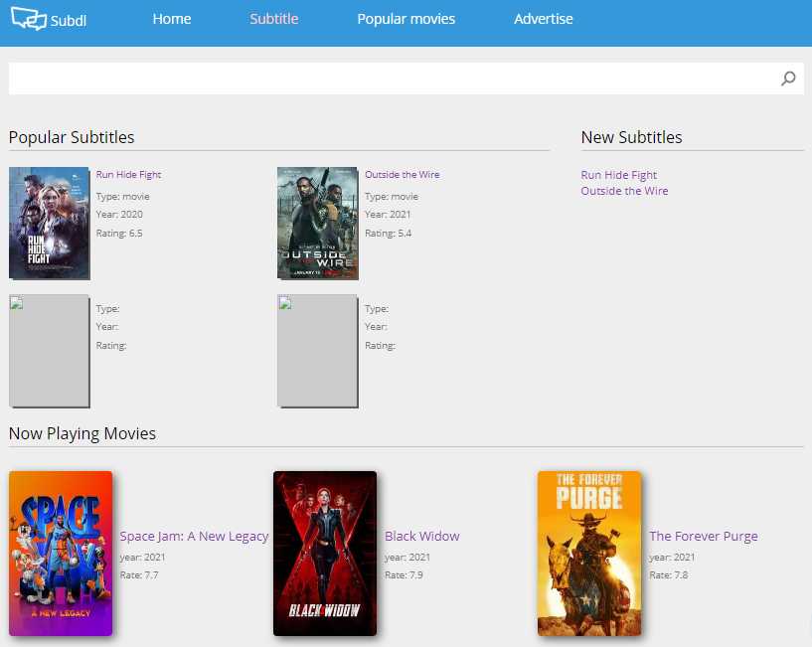The width and height of the screenshot is (812, 647).
Task: Click the search magnifier icon
Action: [788, 79]
